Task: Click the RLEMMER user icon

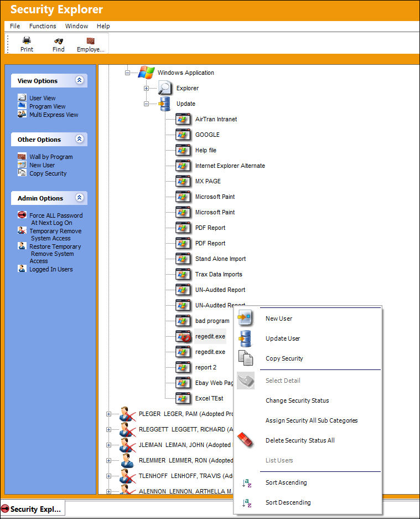Action: tap(127, 460)
